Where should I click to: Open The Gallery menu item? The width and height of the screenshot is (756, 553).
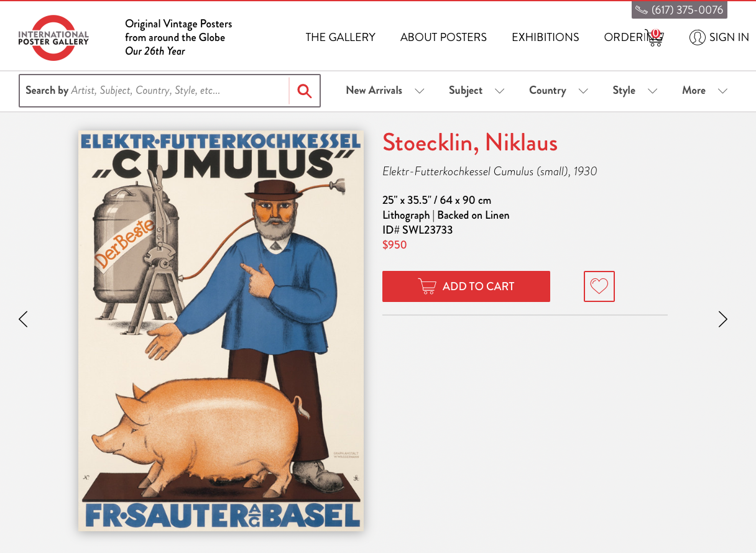click(x=340, y=37)
